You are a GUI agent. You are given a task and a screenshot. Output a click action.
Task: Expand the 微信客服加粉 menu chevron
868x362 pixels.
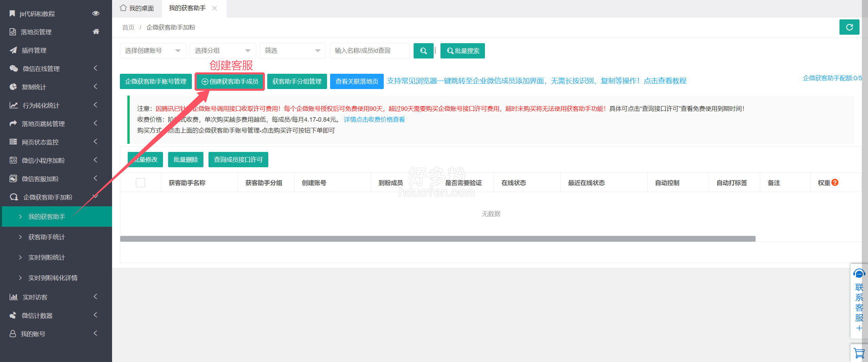(x=95, y=178)
